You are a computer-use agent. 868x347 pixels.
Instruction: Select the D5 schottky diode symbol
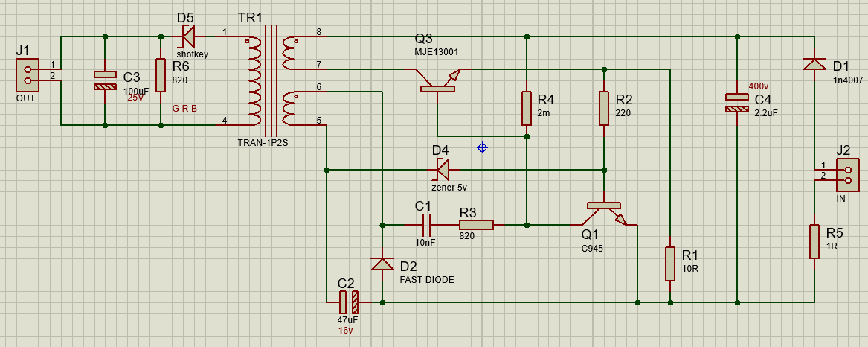[x=188, y=36]
